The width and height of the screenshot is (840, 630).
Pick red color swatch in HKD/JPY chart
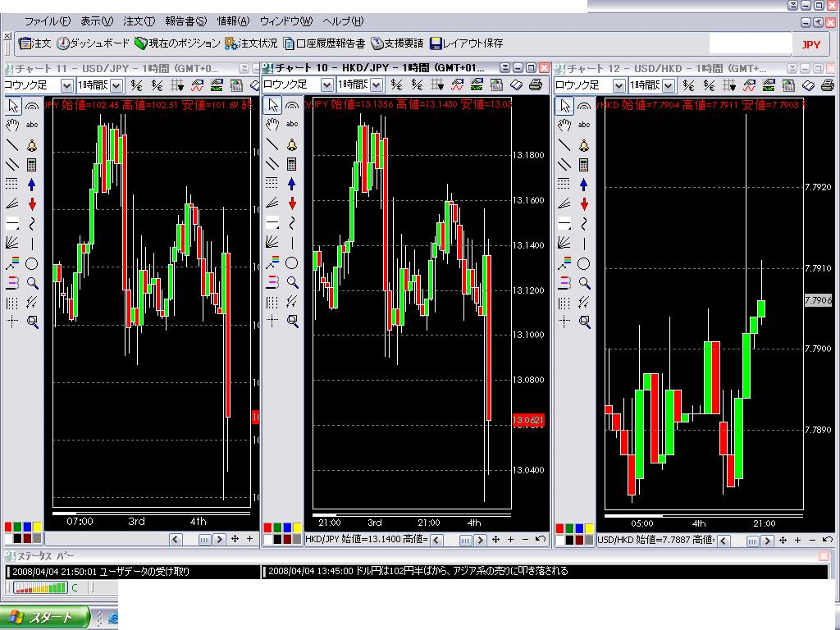[268, 527]
